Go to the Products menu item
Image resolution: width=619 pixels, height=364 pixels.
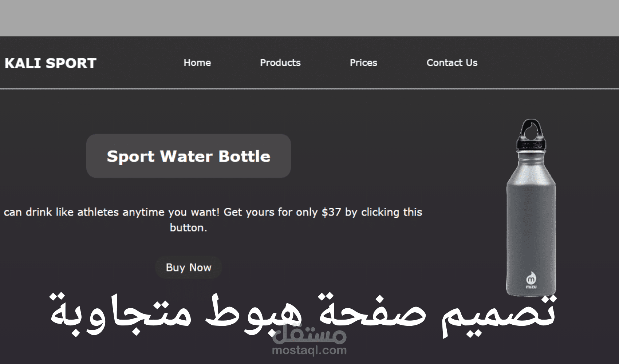(280, 63)
